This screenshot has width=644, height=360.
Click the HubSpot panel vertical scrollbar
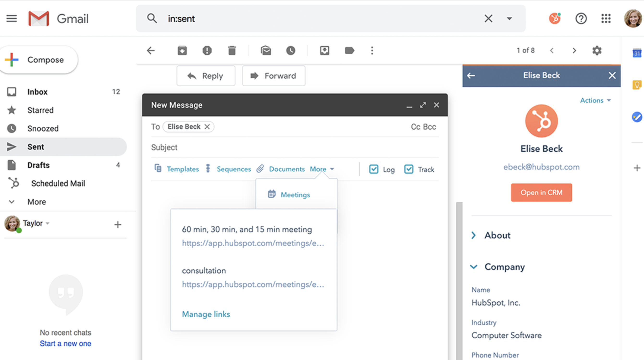pos(459,281)
